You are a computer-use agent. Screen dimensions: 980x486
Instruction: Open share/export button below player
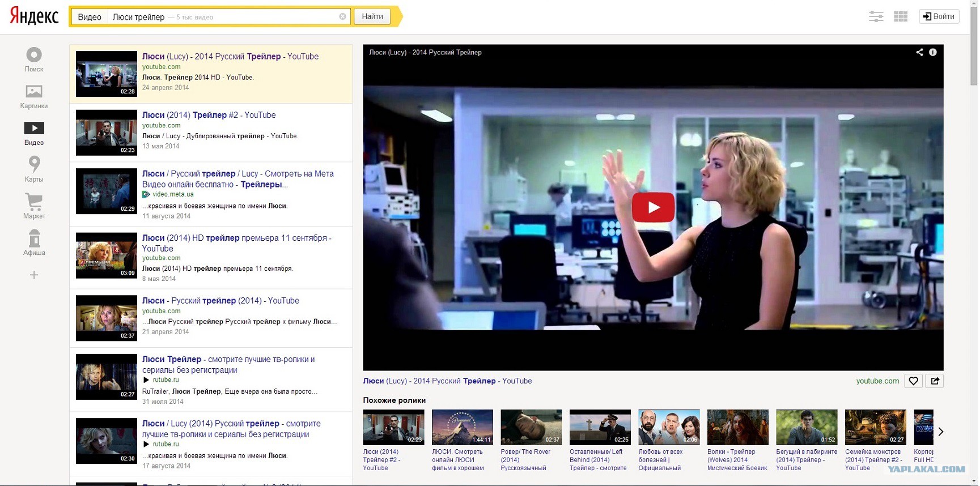tap(935, 381)
